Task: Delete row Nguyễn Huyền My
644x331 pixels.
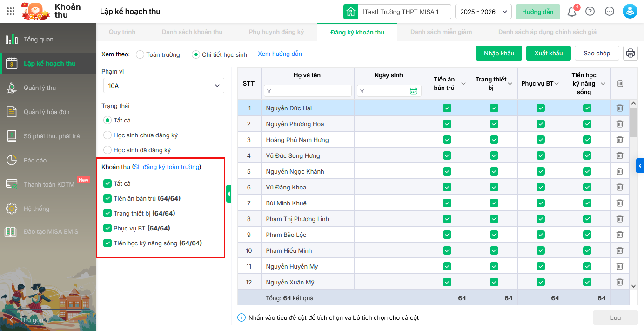Action: [620, 266]
